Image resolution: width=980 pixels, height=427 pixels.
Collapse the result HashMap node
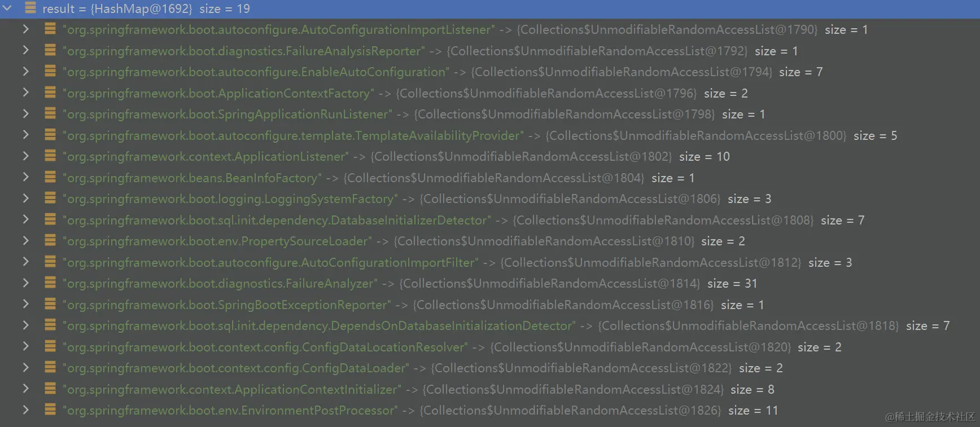7,8
